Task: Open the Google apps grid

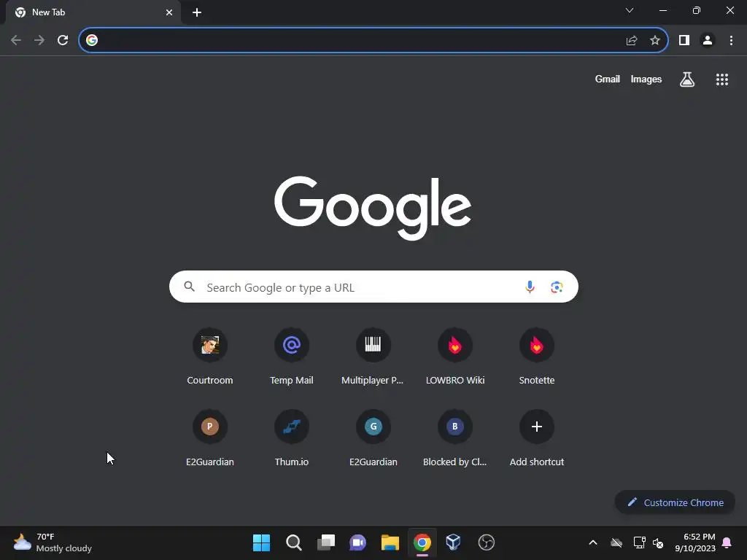Action: click(722, 79)
